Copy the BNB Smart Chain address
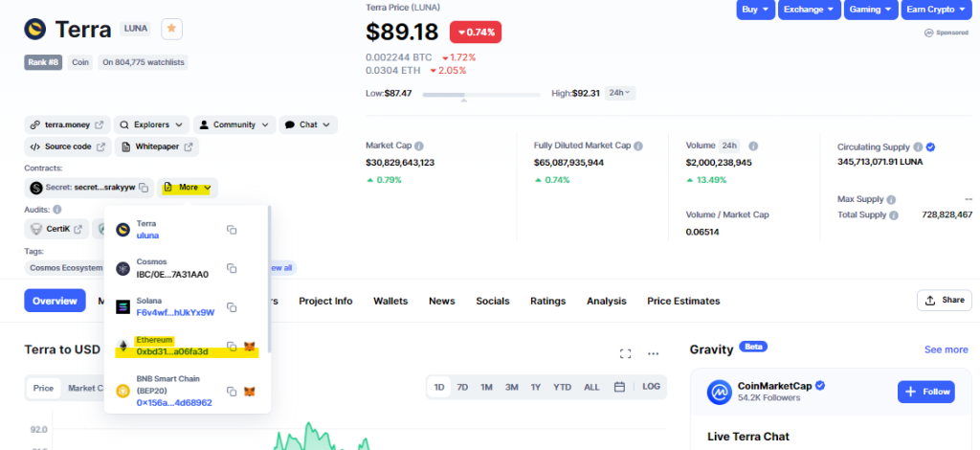Screen dimensions: 980x450 (x=232, y=392)
